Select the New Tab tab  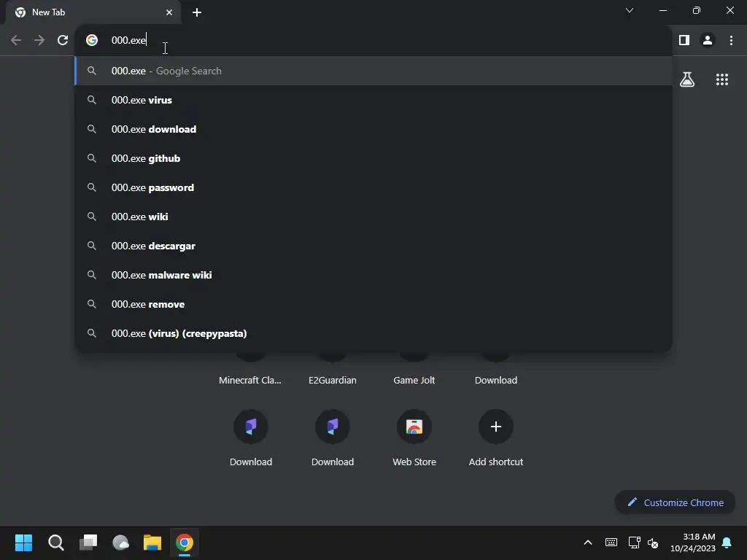click(93, 12)
